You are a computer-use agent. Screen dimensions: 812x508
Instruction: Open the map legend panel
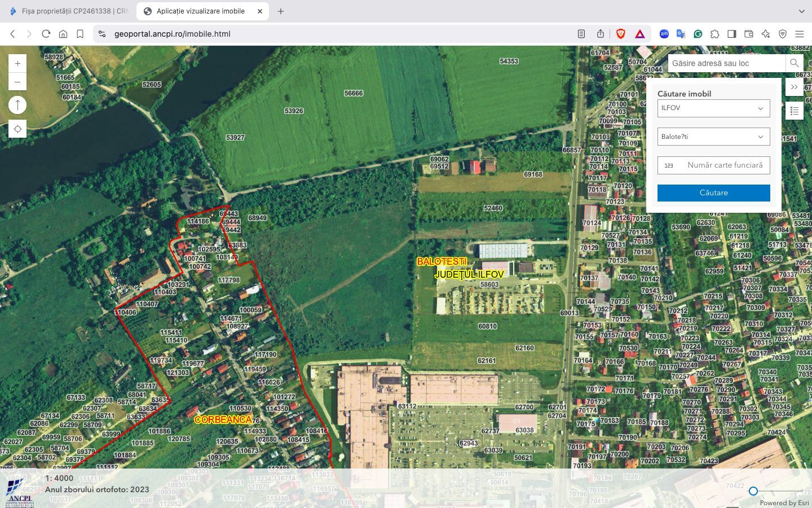[795, 111]
